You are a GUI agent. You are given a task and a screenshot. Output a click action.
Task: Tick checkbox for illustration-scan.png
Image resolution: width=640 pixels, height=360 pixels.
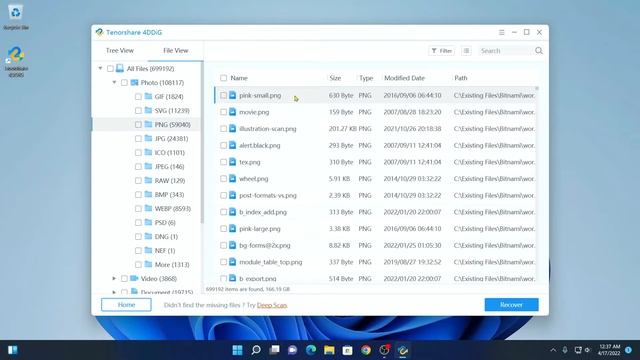click(x=223, y=129)
